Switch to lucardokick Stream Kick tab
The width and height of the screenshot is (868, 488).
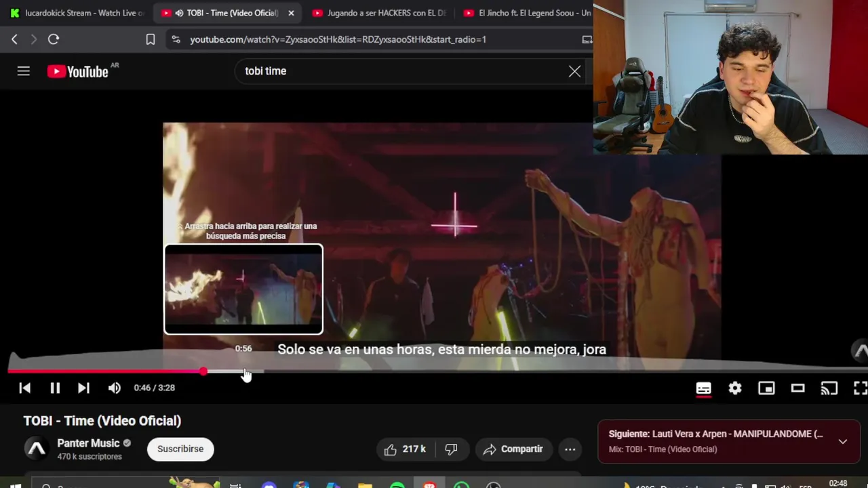(x=77, y=13)
